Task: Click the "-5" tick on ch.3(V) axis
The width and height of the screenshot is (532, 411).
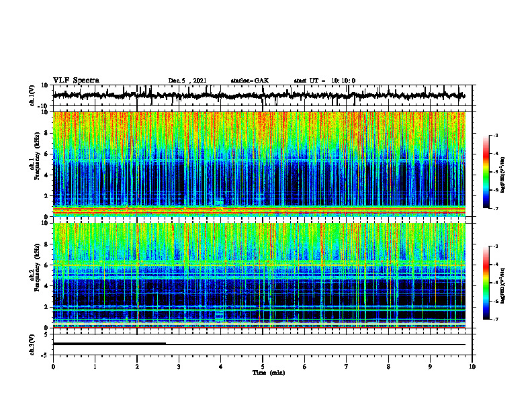Action: tap(45, 355)
